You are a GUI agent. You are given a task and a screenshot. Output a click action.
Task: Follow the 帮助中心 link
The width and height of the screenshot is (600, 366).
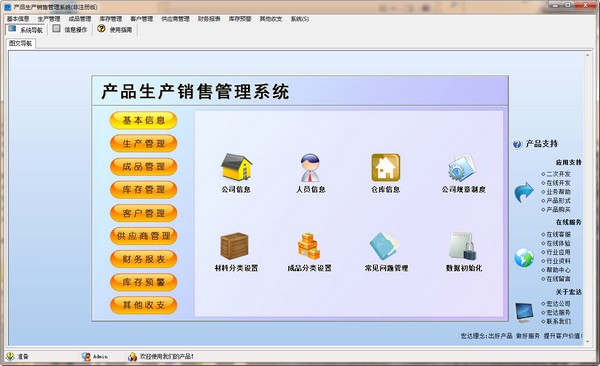pyautogui.click(x=558, y=270)
